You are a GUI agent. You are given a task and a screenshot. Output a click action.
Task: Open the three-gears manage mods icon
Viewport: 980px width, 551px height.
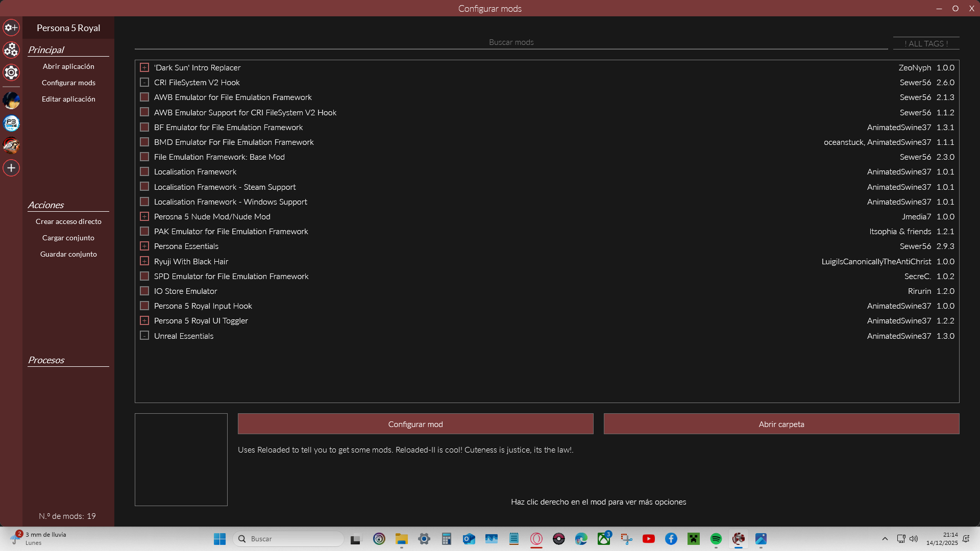[11, 50]
